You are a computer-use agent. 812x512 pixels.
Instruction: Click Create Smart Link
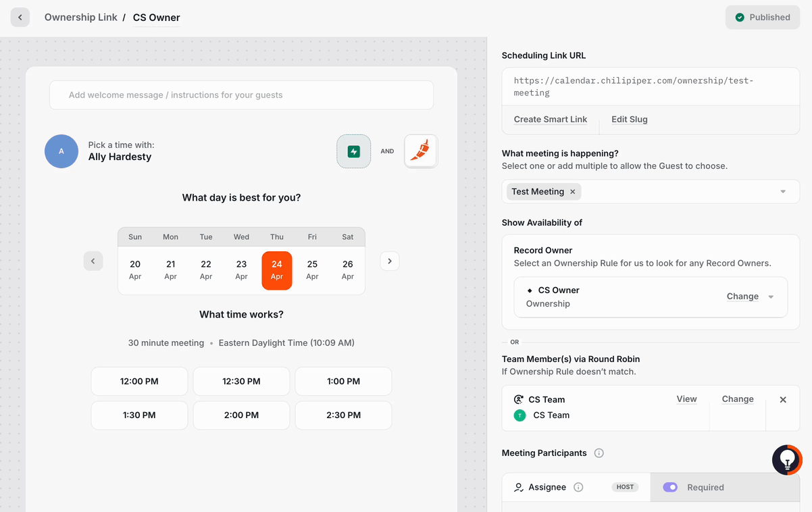pos(551,120)
